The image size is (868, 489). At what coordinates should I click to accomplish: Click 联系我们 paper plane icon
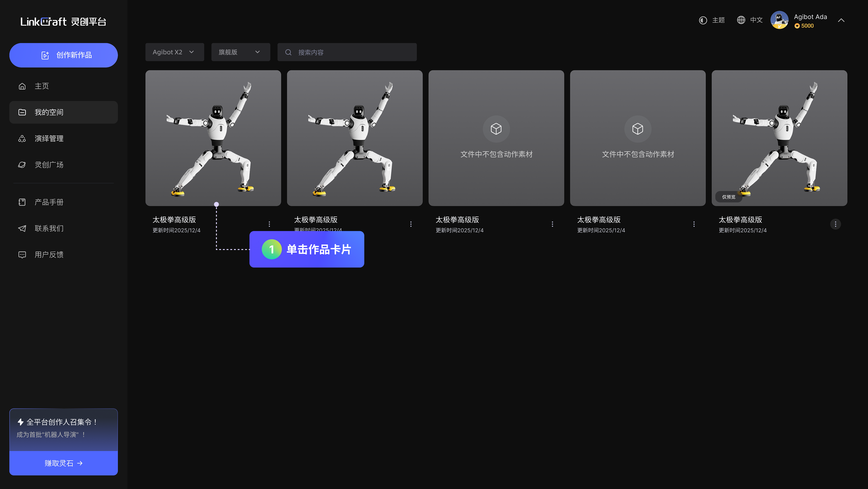coord(22,228)
